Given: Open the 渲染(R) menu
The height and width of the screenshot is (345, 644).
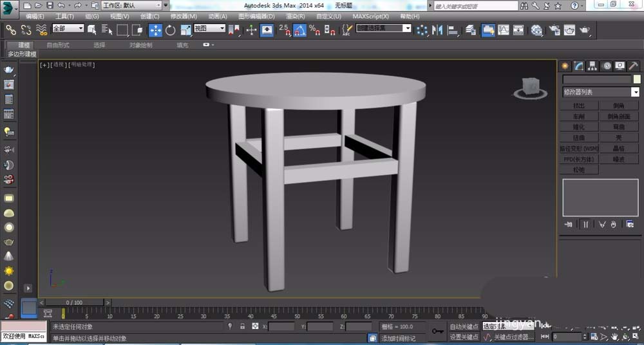Looking at the screenshot, I should pyautogui.click(x=296, y=17).
